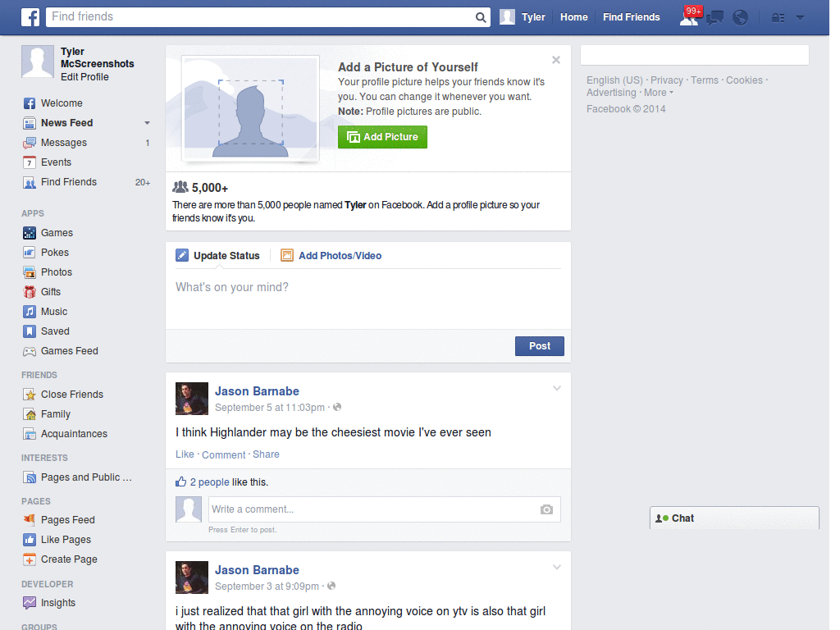Dismiss the Add a Picture prompt
Screen dimensions: 840x630
tap(556, 60)
